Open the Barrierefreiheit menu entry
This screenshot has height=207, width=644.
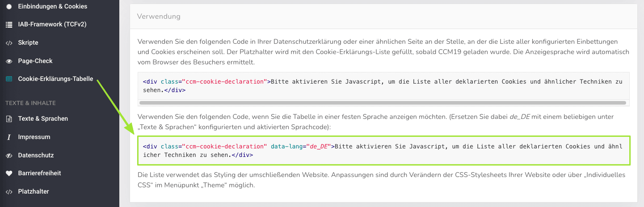tap(39, 173)
